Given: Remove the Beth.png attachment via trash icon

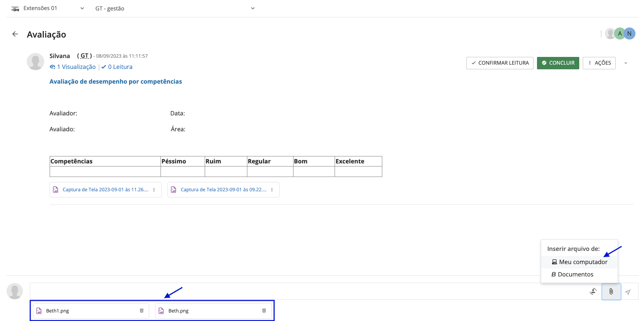Looking at the screenshot, I should (x=264, y=311).
